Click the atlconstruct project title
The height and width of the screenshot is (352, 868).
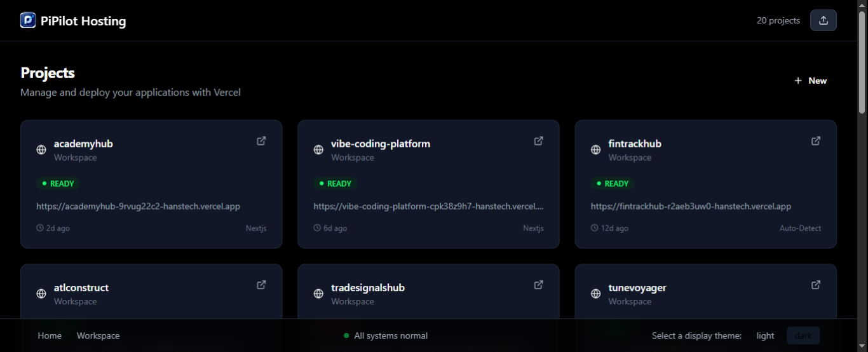point(81,287)
